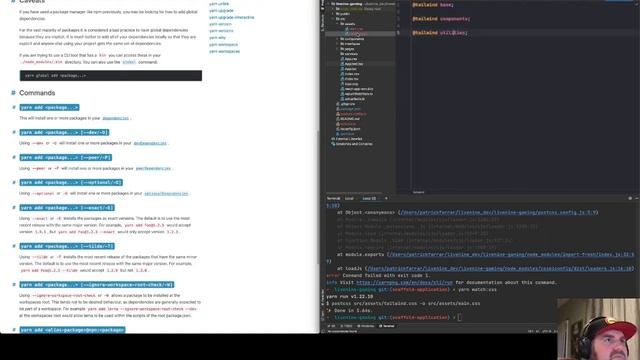
Task: Click anchor hash beside the --optional/-O heading
Action: coord(14,182)
